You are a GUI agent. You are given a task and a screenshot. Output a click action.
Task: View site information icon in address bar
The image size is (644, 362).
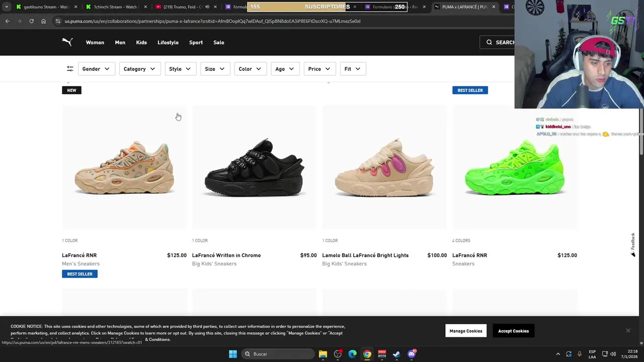58,21
